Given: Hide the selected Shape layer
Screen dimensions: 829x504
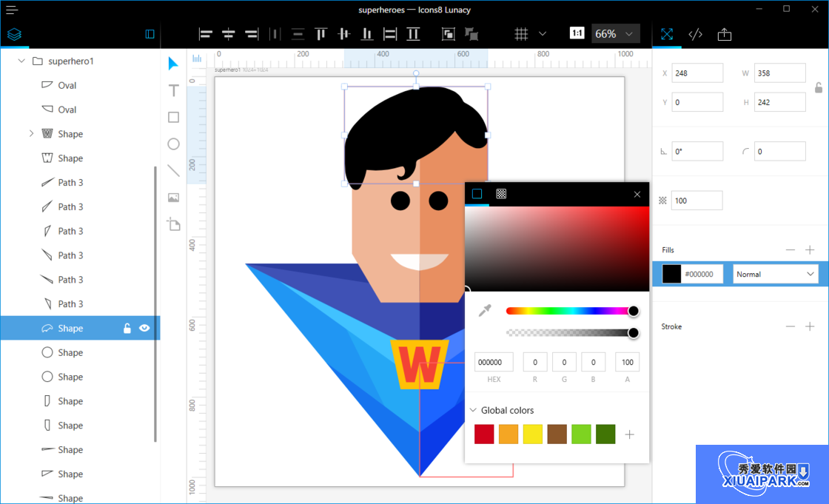Looking at the screenshot, I should (144, 328).
